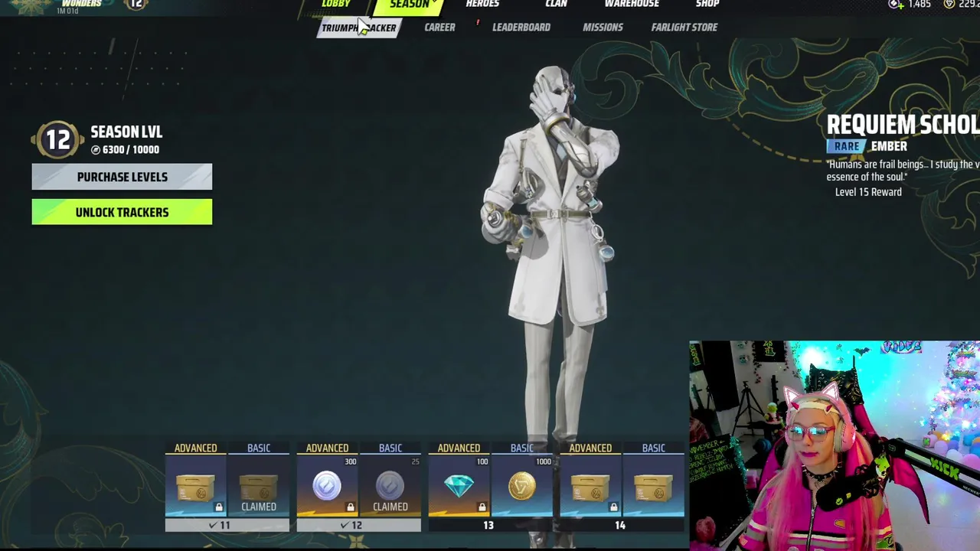Select level 11 Advanced crate reward

point(195,486)
